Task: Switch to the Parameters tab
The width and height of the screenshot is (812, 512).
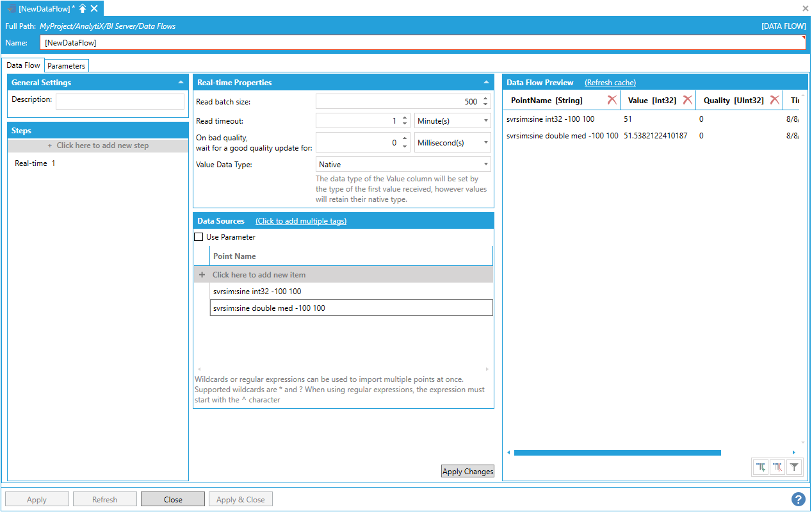Action: point(66,66)
